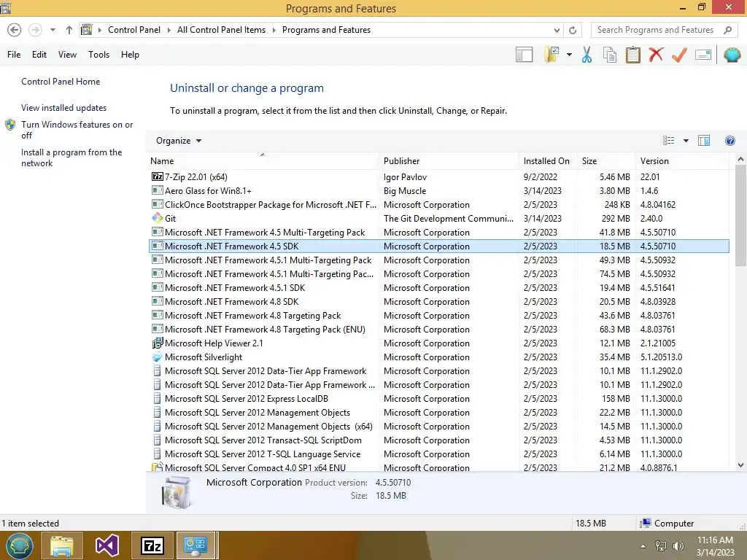747x560 pixels.
Task: Select the Git program entry
Action: click(439, 219)
